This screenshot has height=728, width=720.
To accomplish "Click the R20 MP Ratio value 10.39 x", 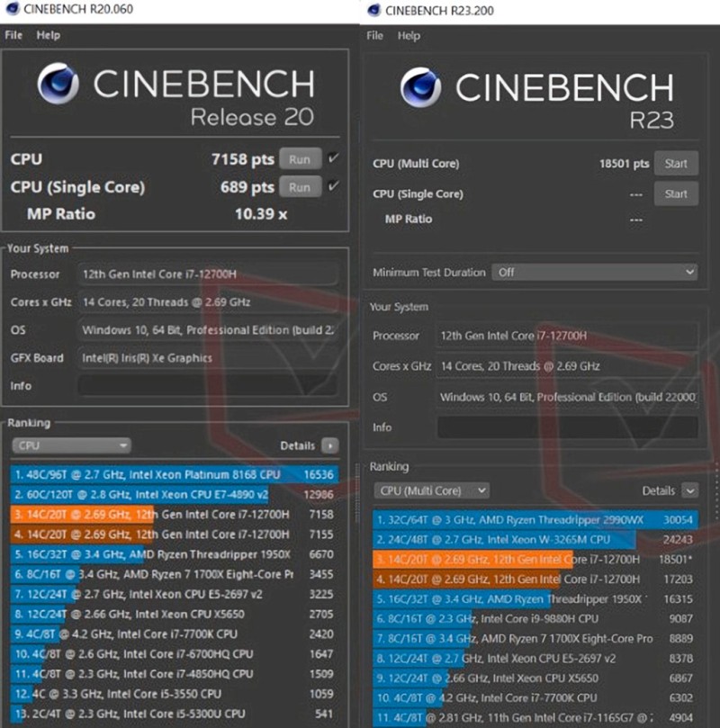I will coord(261,214).
